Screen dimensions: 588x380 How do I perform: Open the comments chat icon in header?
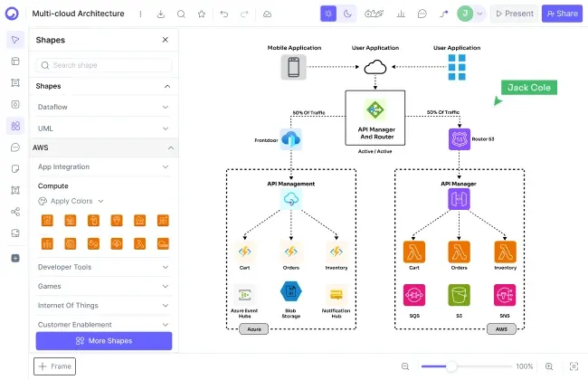422,14
